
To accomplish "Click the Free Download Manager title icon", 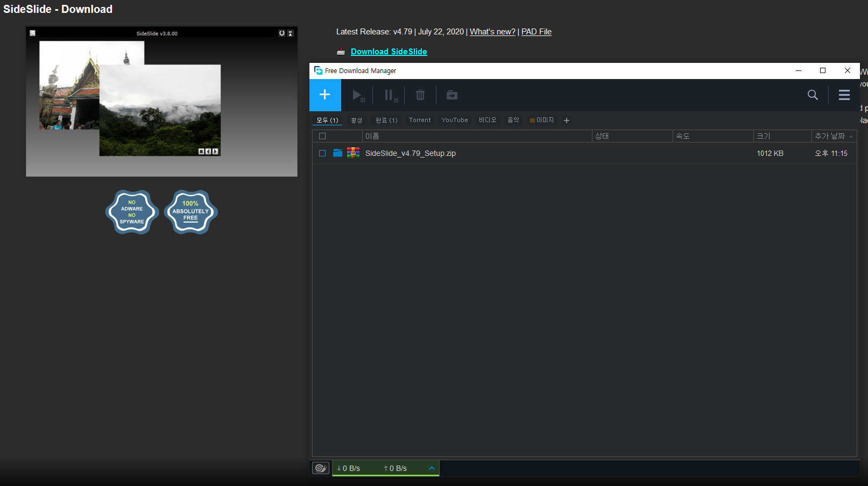I will pyautogui.click(x=318, y=70).
